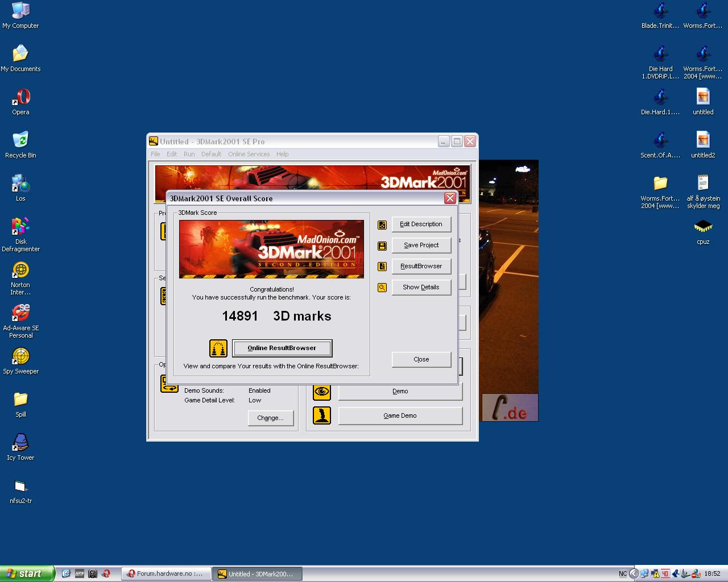Select the Icy Tower shortcut
This screenshot has height=582, width=728.
pos(20,447)
